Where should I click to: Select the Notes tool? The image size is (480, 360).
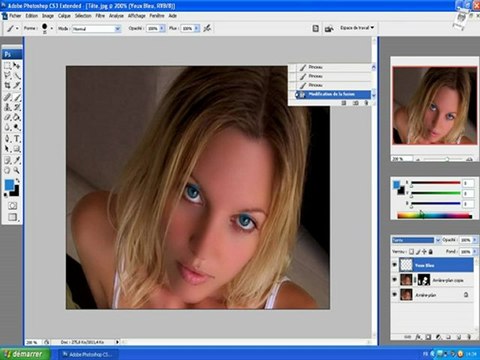coord(7,160)
